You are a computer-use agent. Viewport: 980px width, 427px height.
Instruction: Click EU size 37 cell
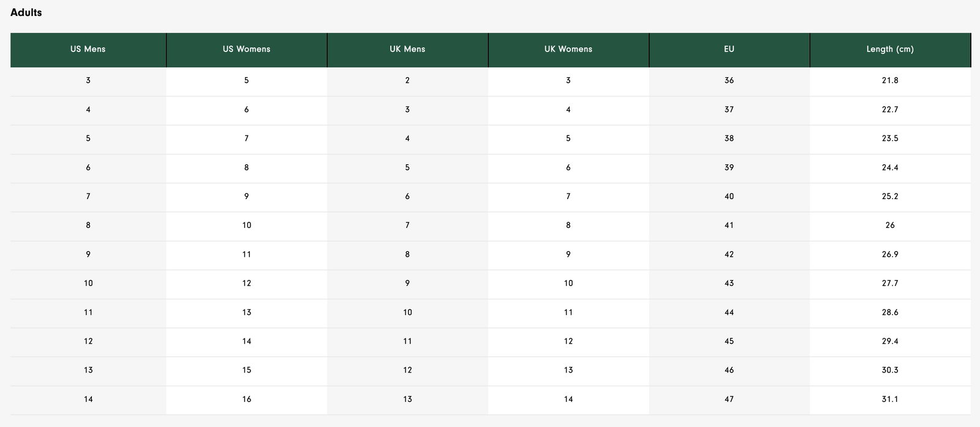coord(729,110)
